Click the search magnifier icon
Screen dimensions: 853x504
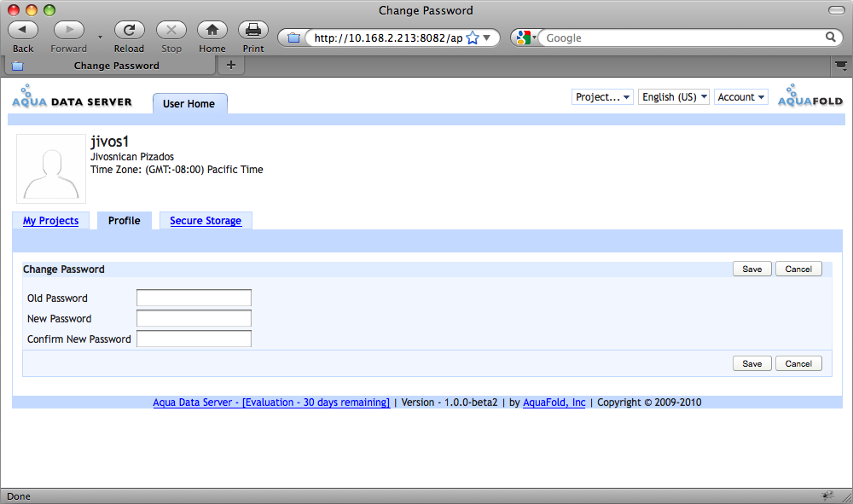[830, 37]
